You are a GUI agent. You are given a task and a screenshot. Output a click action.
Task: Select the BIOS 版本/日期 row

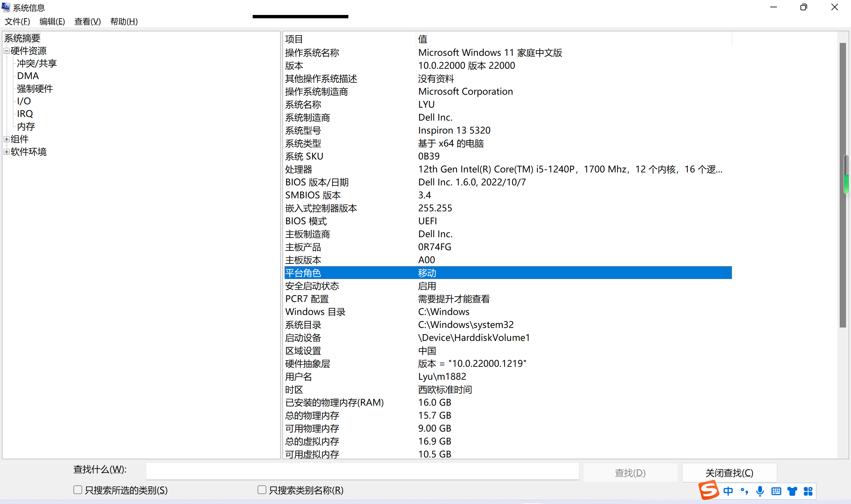click(x=508, y=182)
